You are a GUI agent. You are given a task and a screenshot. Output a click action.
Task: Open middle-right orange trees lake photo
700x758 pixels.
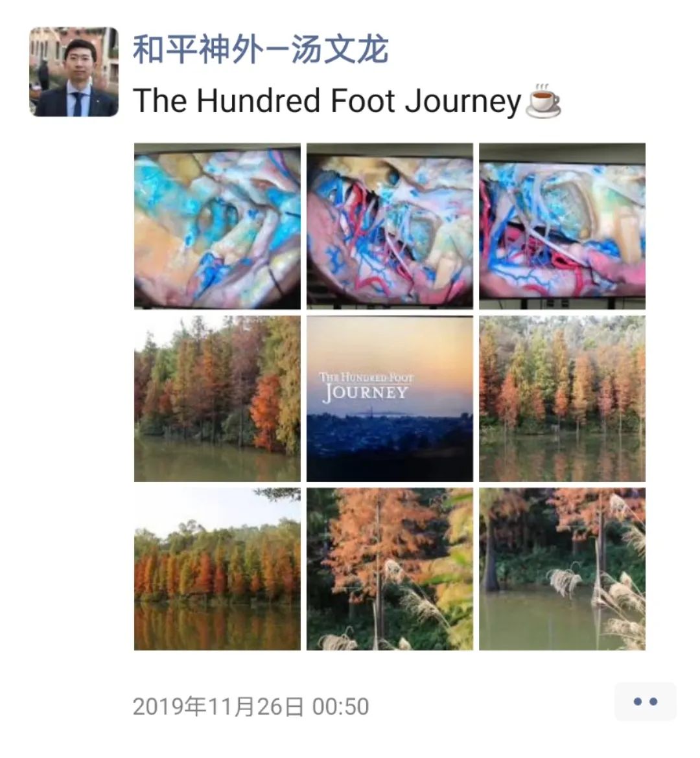tap(562, 399)
